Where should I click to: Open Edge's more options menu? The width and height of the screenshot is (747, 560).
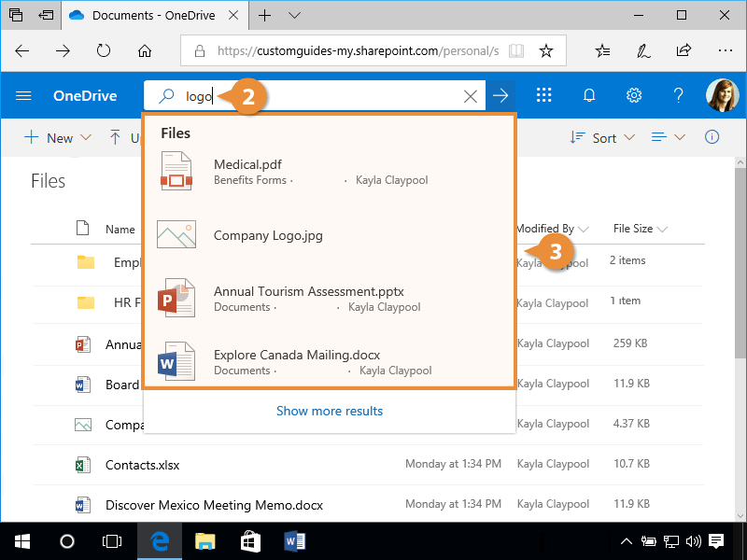coord(726,50)
